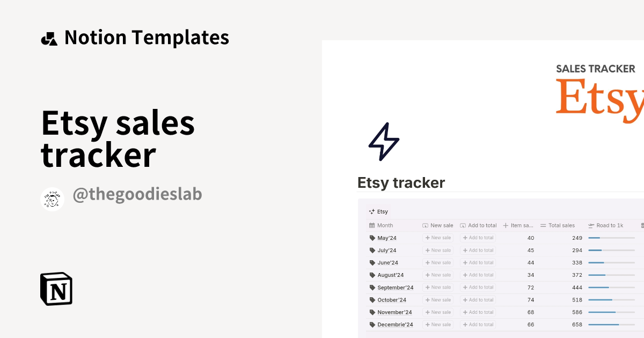
Task: Open the Month column header menu
Action: tap(385, 225)
